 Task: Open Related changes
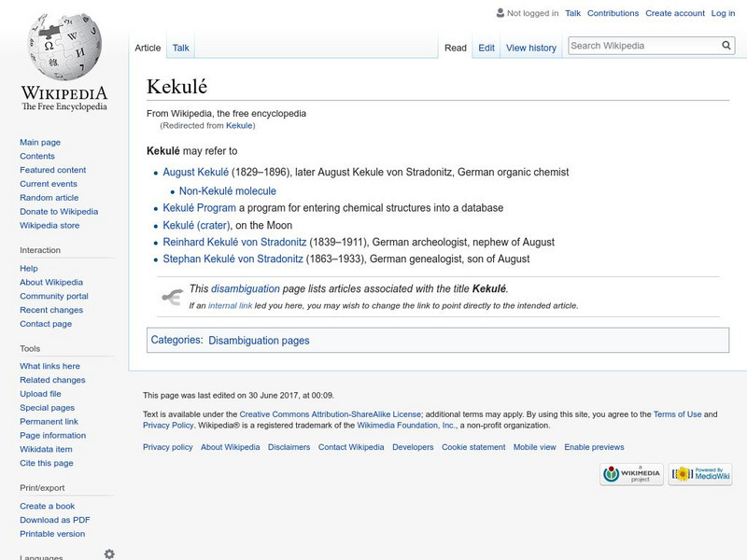point(52,380)
